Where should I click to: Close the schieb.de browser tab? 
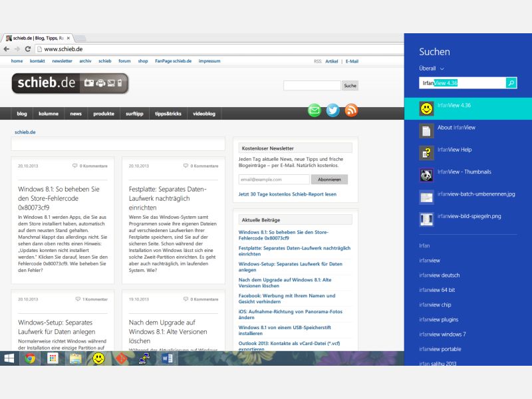click(68, 38)
